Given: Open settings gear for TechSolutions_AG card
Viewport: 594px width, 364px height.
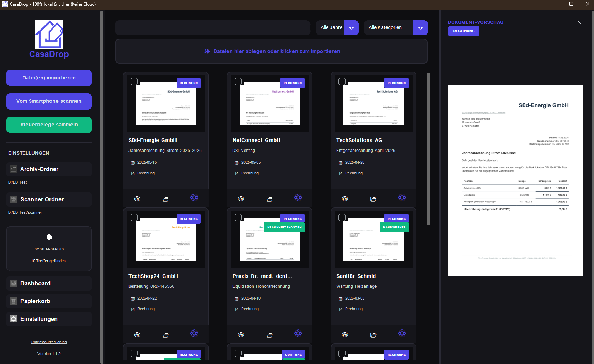Looking at the screenshot, I should tap(402, 197).
